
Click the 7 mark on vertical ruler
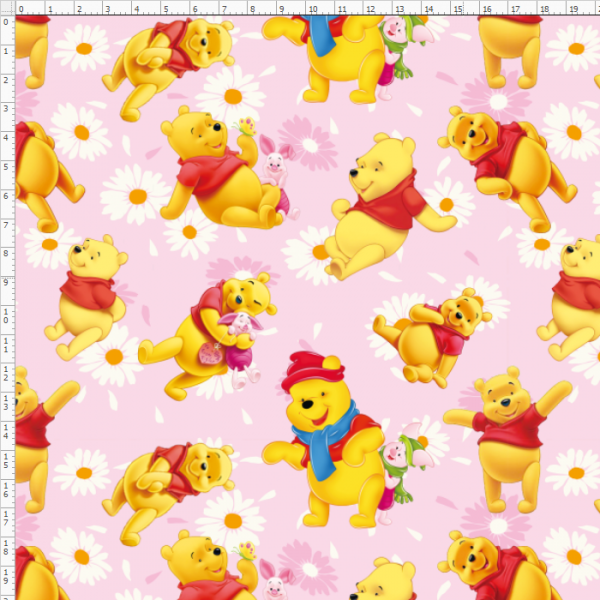6,225
